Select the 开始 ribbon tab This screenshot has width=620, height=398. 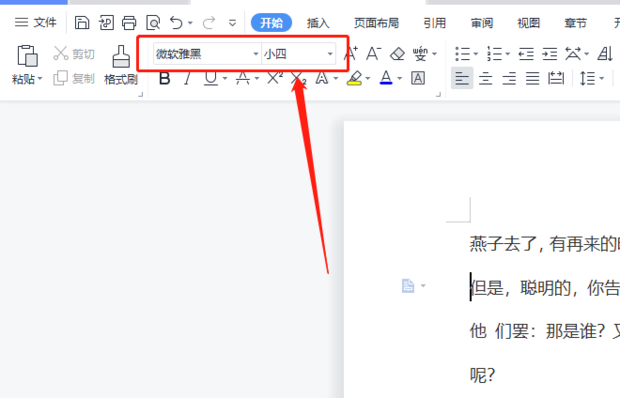point(271,23)
